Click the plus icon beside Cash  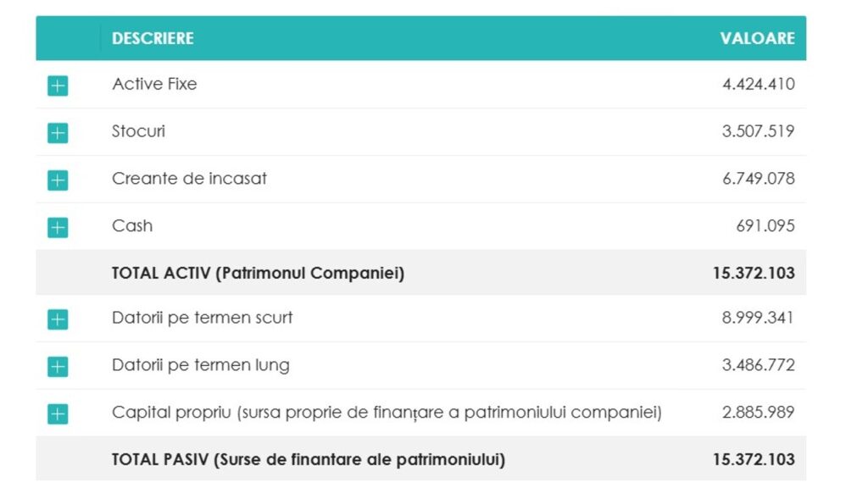tap(58, 227)
